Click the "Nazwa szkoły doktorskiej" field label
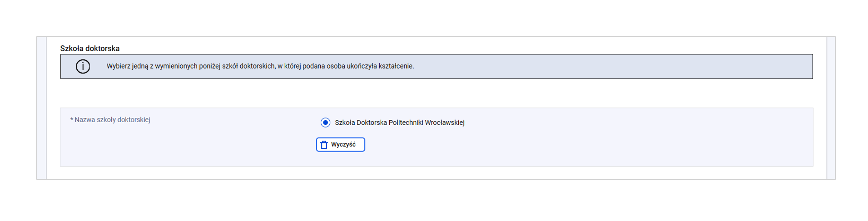Viewport: 868px width, 221px height. 112,120
